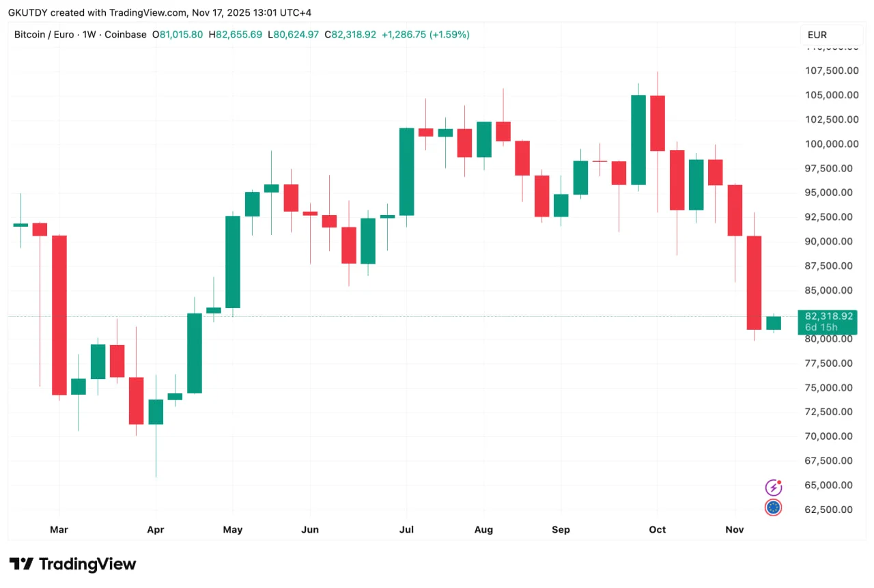Screen dimensions: 874x588
Task: Select the Nov label on the time axis
Action: (x=735, y=529)
